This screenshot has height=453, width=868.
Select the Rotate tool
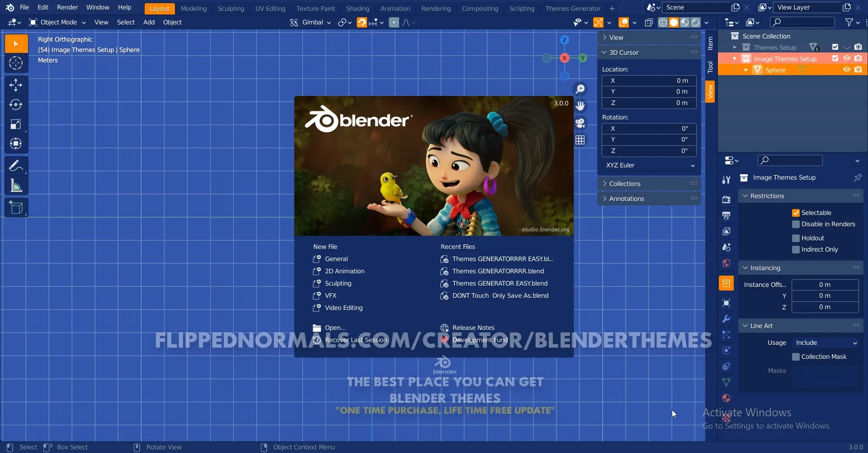coord(16,105)
